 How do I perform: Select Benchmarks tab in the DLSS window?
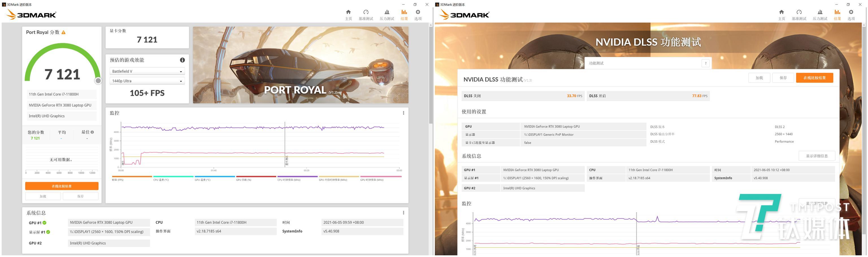[798, 15]
